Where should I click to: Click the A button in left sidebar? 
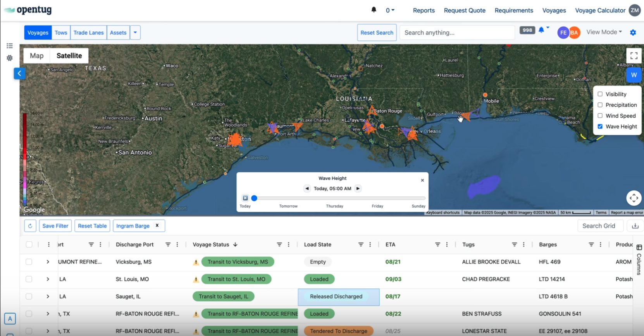tap(10, 319)
